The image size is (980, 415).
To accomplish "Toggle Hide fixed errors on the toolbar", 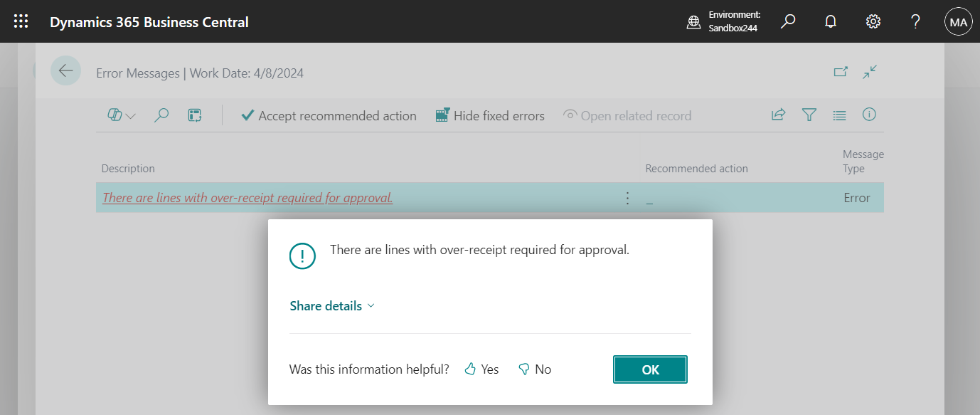I will [489, 115].
